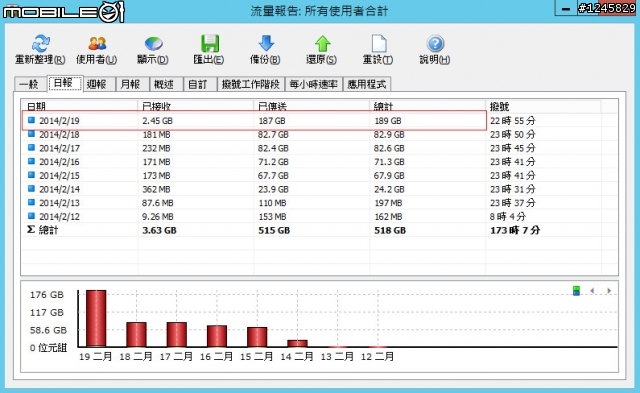Open the 應用程式 applications tab
This screenshot has width=640, height=393.
[x=367, y=84]
